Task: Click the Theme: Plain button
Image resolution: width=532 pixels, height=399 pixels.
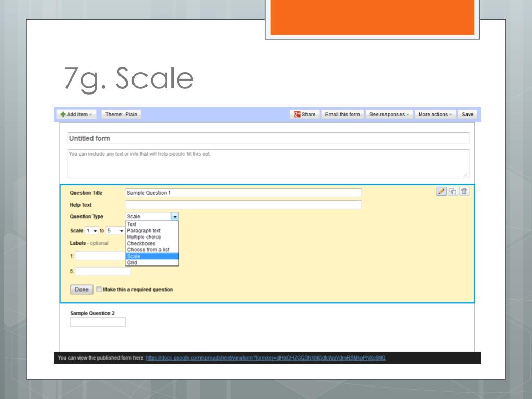Action: click(121, 115)
